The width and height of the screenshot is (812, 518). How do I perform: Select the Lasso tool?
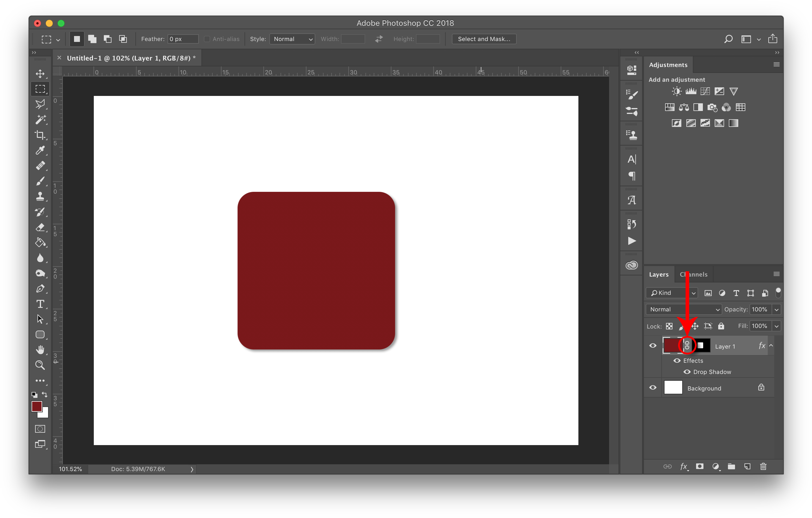pyautogui.click(x=40, y=104)
